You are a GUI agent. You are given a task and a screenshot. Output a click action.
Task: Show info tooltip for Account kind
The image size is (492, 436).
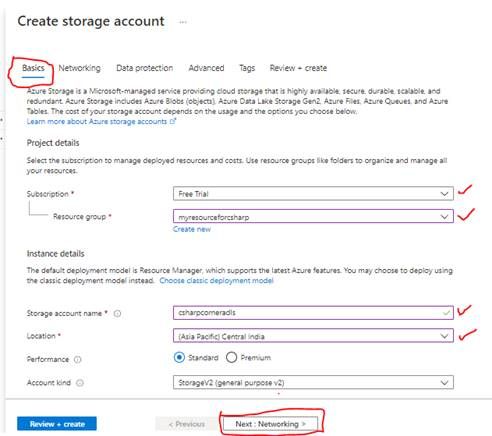80,383
